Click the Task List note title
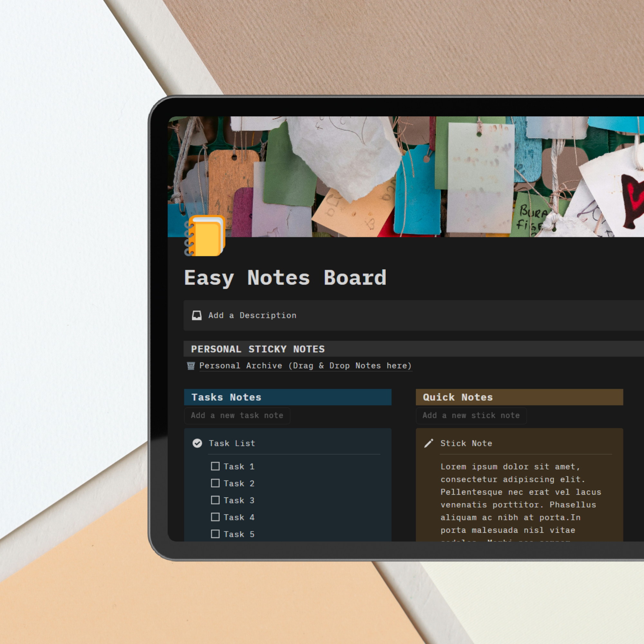 (232, 443)
